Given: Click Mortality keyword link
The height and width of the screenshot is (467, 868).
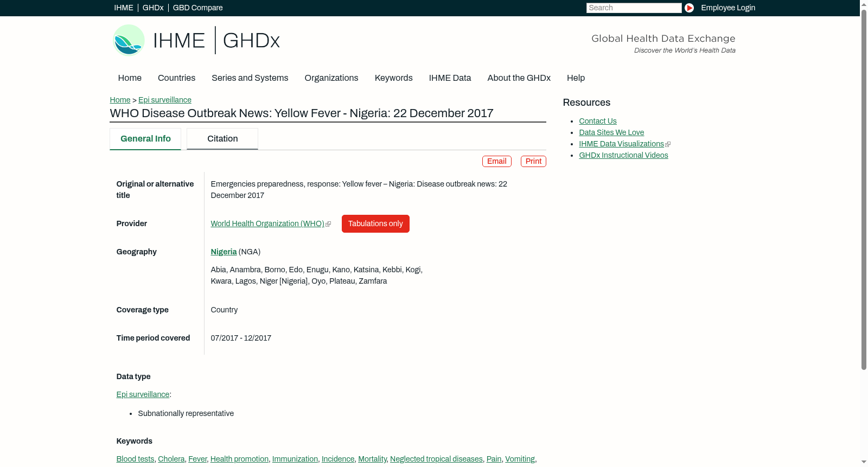Looking at the screenshot, I should [x=372, y=459].
